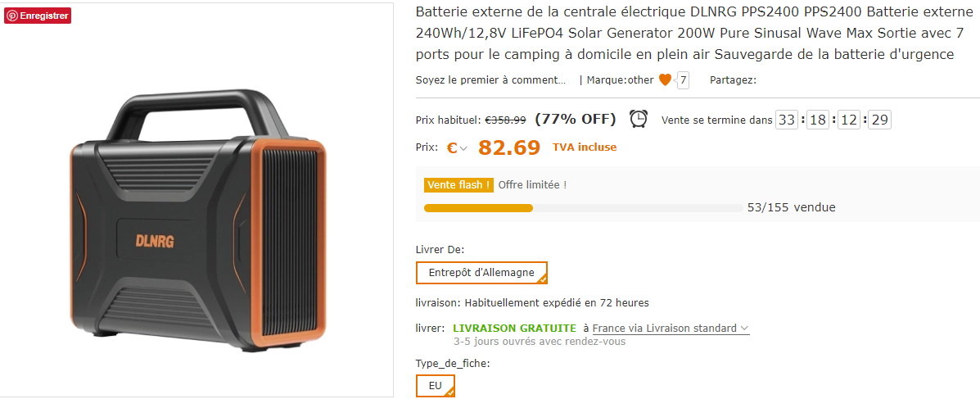The height and width of the screenshot is (399, 980).
Task: Click the favorites count showing 7
Action: (x=683, y=80)
